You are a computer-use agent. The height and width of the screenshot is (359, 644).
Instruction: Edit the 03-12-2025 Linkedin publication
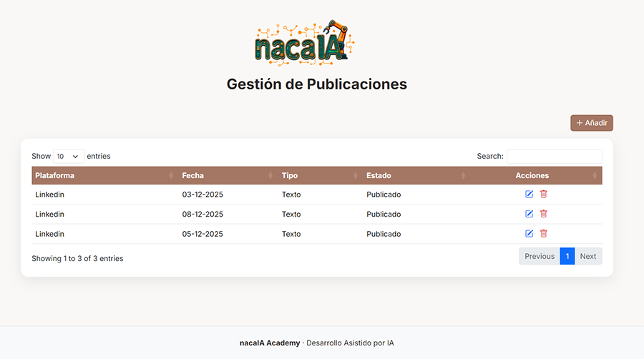[x=529, y=194]
